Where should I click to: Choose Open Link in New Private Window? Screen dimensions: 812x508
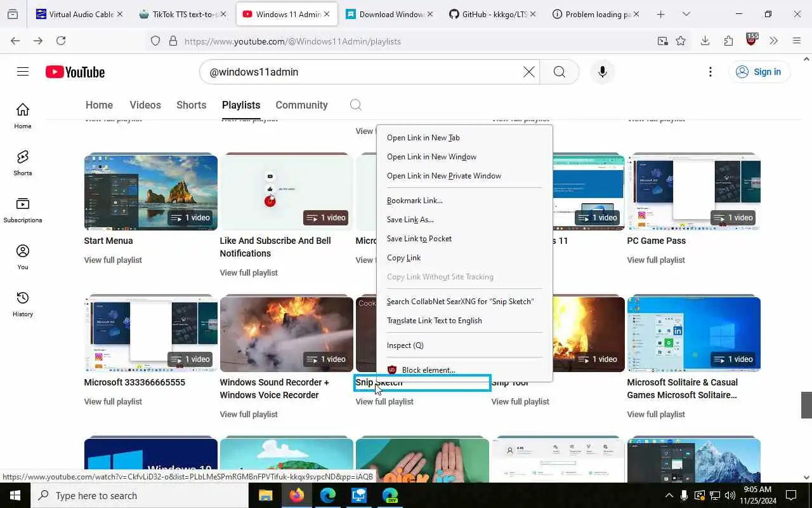(x=464, y=175)
